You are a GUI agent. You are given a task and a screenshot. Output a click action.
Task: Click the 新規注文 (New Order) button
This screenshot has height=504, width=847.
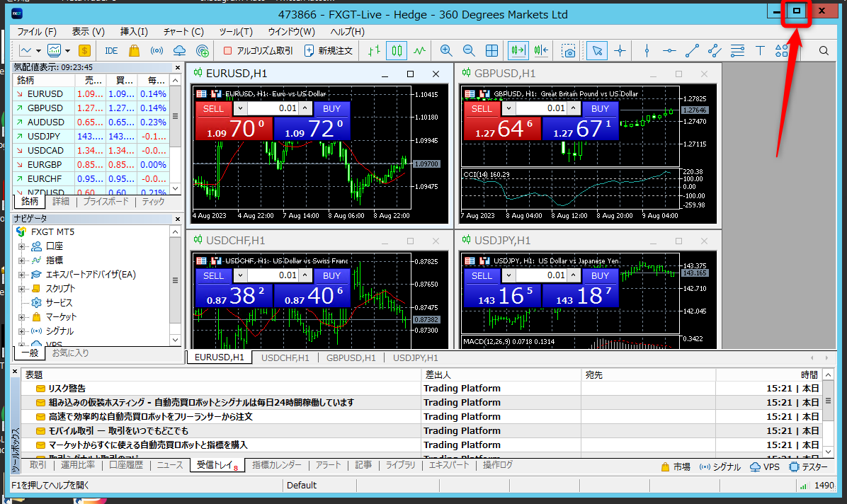329,51
